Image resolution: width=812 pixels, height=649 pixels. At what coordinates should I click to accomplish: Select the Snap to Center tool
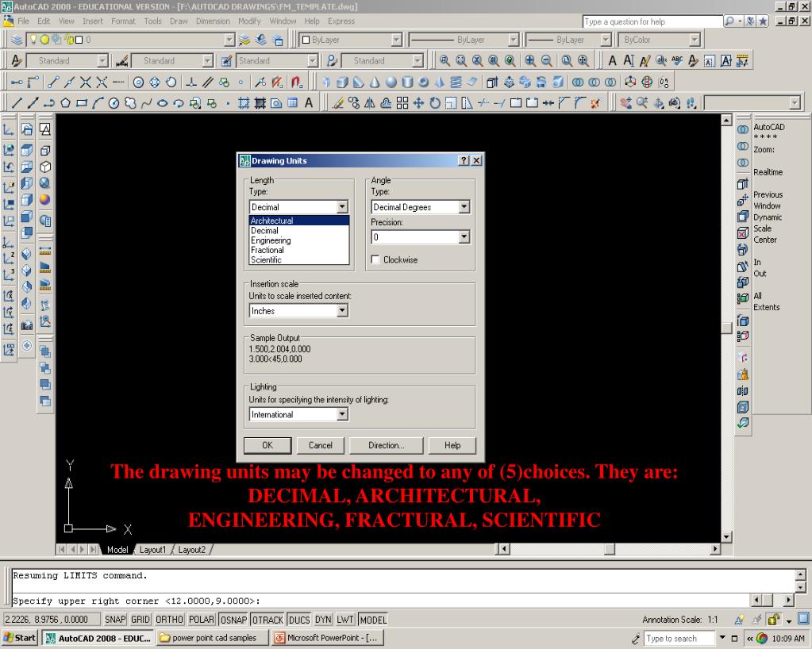pos(138,82)
